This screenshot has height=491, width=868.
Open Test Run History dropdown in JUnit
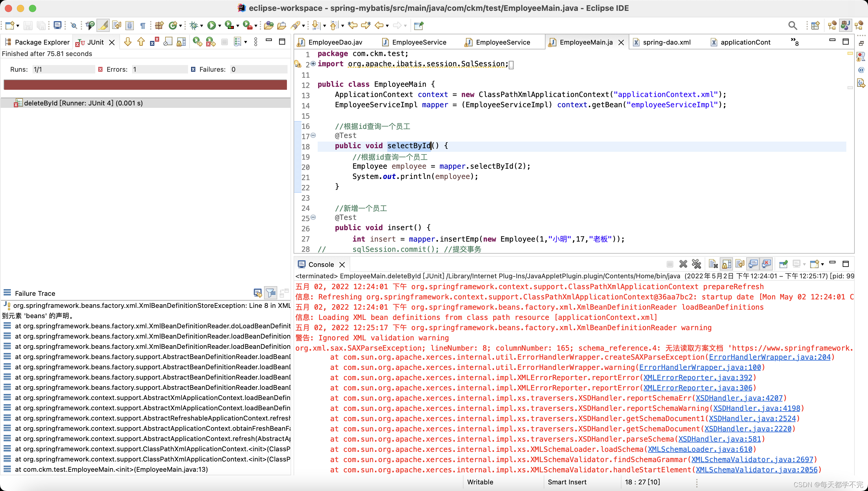246,42
